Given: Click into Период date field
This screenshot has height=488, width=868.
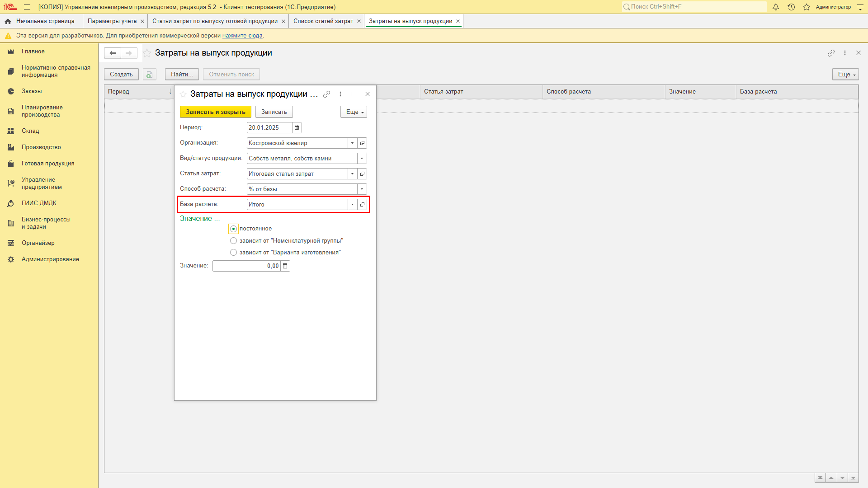Looking at the screenshot, I should coord(269,128).
